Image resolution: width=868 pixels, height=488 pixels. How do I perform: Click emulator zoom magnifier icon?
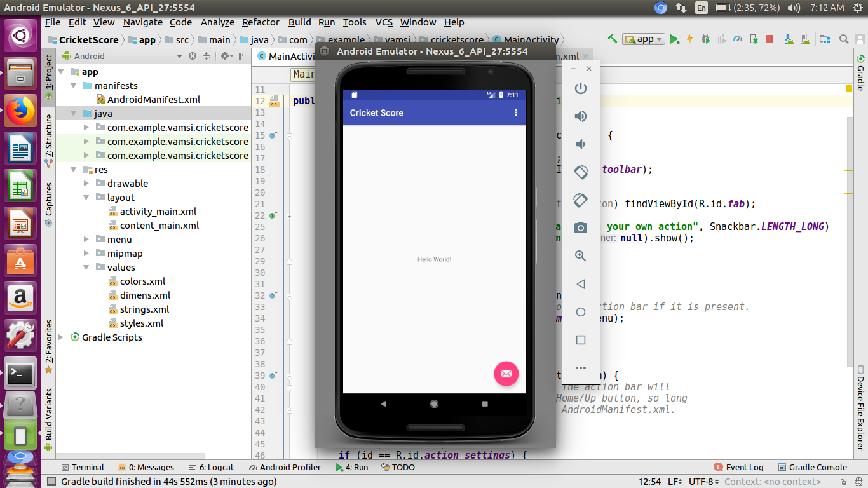pos(581,256)
